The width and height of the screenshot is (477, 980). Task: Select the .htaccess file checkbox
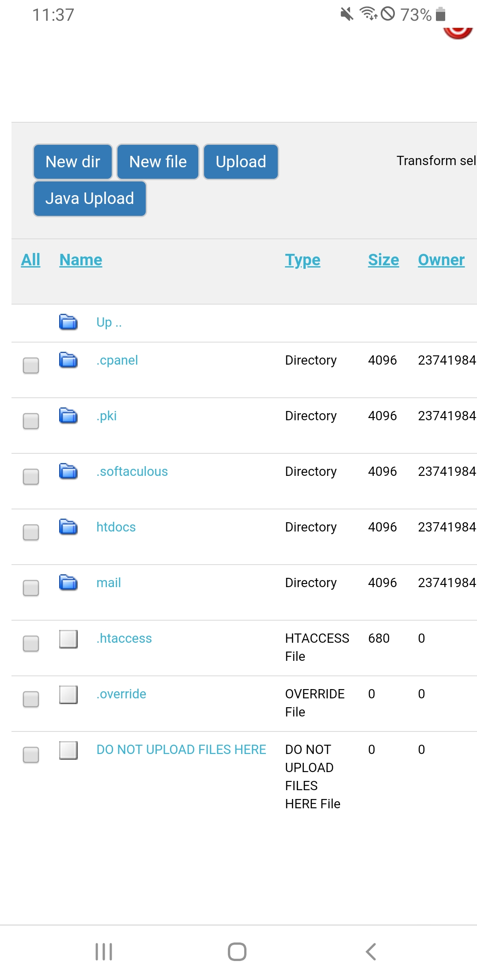(x=31, y=643)
